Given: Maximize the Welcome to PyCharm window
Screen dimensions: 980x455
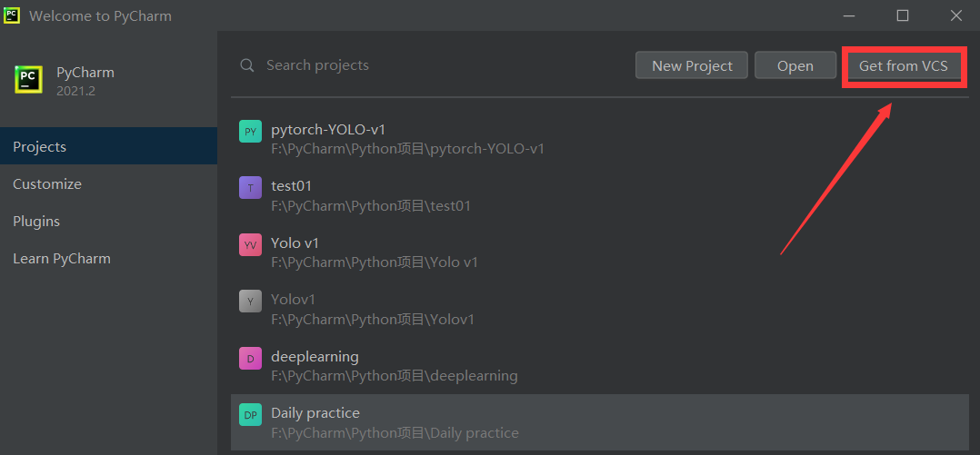Looking at the screenshot, I should [903, 15].
